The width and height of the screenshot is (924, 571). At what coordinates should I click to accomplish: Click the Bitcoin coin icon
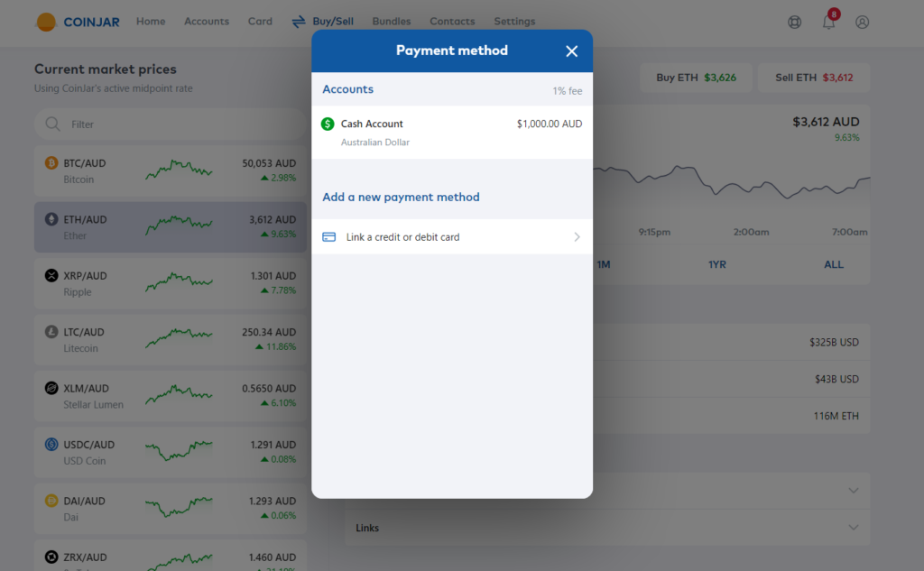pos(51,163)
